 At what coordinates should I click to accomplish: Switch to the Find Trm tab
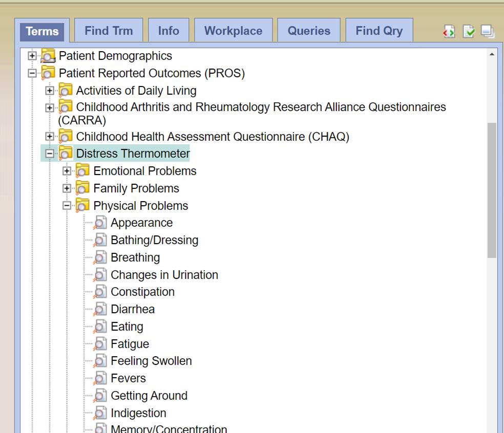(x=109, y=31)
